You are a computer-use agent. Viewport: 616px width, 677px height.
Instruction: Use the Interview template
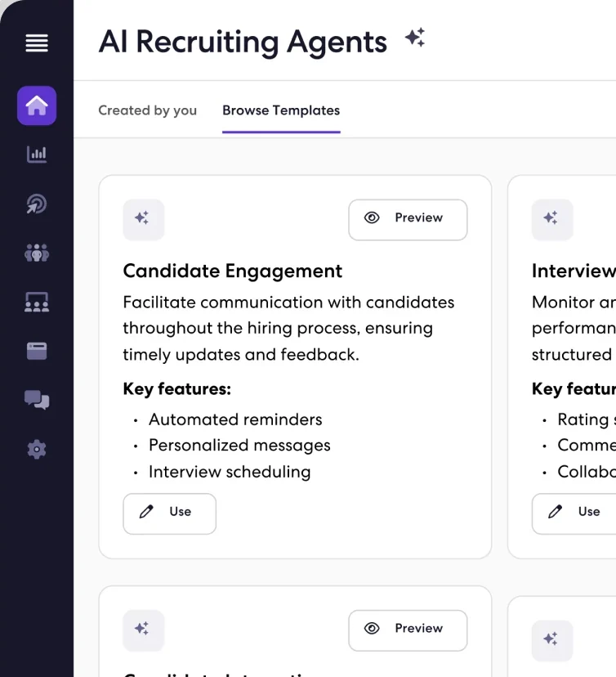pyautogui.click(x=574, y=513)
